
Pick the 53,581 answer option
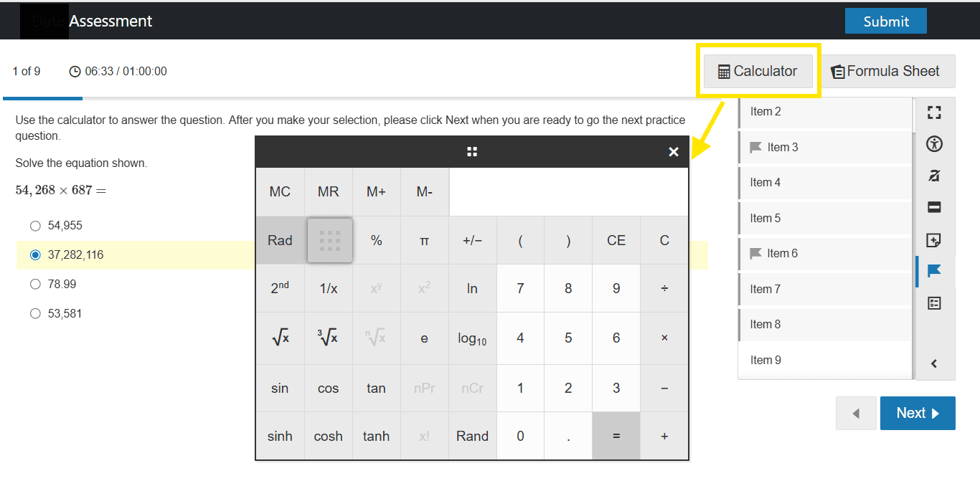click(x=35, y=314)
